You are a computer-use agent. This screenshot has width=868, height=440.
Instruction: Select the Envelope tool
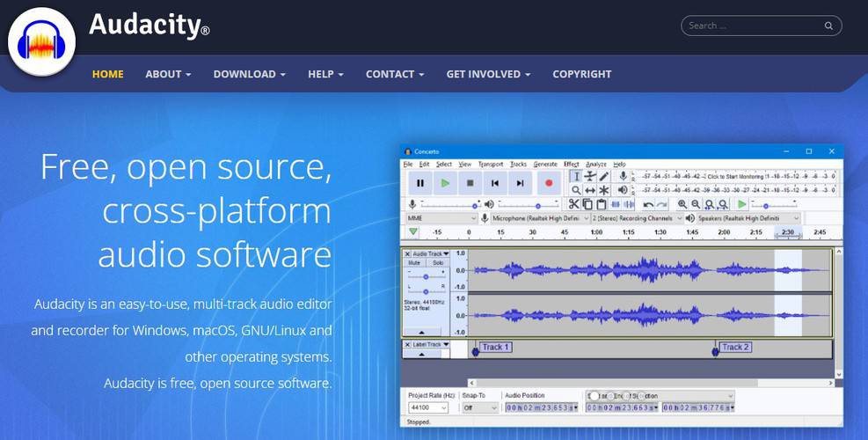point(590,176)
